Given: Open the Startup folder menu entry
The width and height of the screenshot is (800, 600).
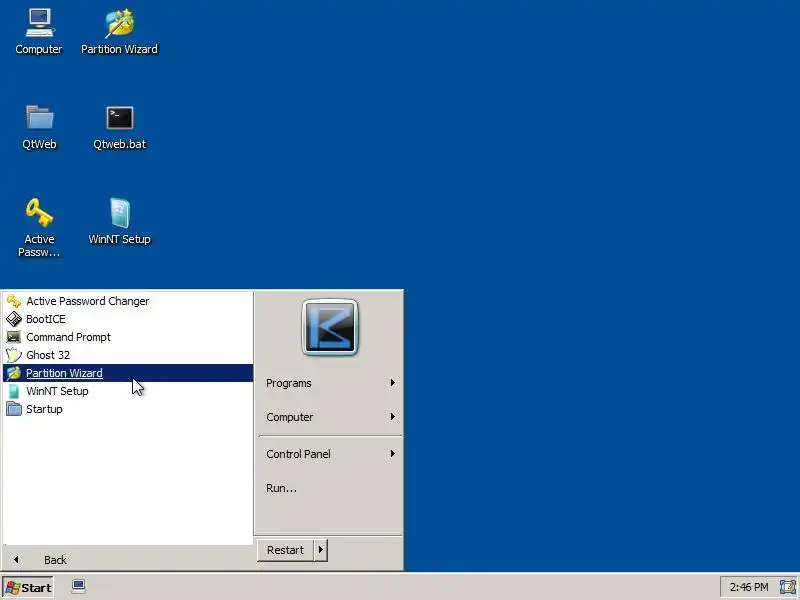Looking at the screenshot, I should (x=128, y=409).
